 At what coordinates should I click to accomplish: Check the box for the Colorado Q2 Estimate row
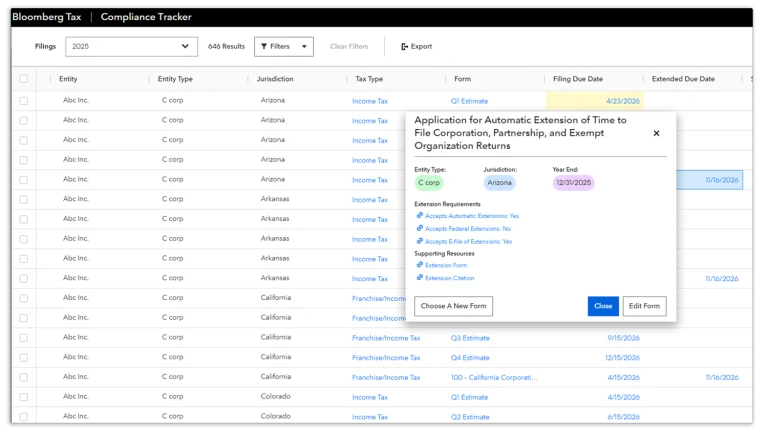pyautogui.click(x=24, y=417)
